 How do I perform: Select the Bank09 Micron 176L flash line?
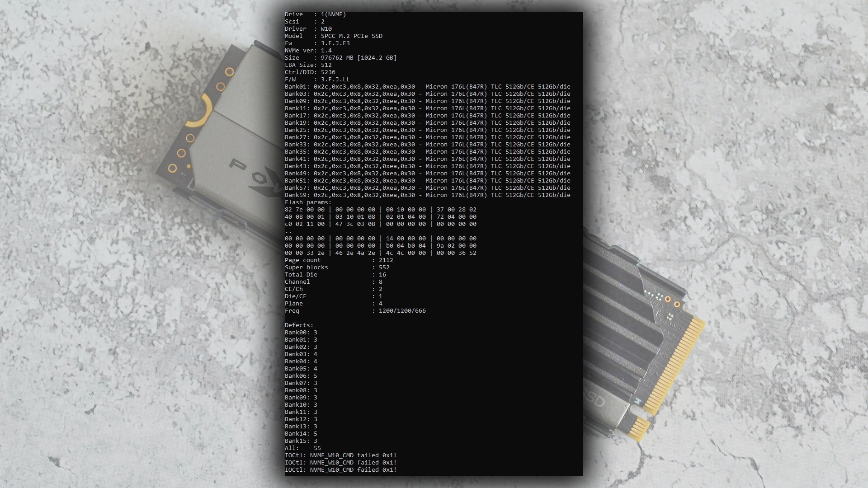click(428, 101)
